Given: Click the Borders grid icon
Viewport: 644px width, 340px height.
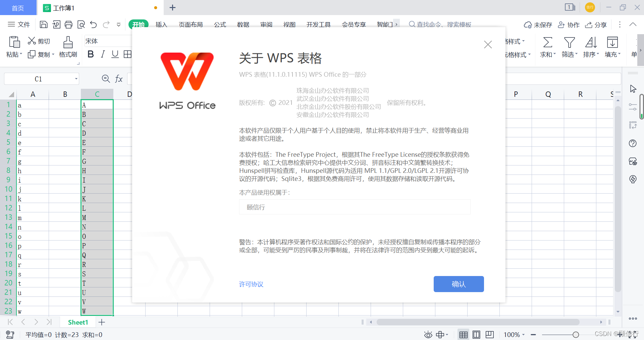Looking at the screenshot, I should 127,54.
